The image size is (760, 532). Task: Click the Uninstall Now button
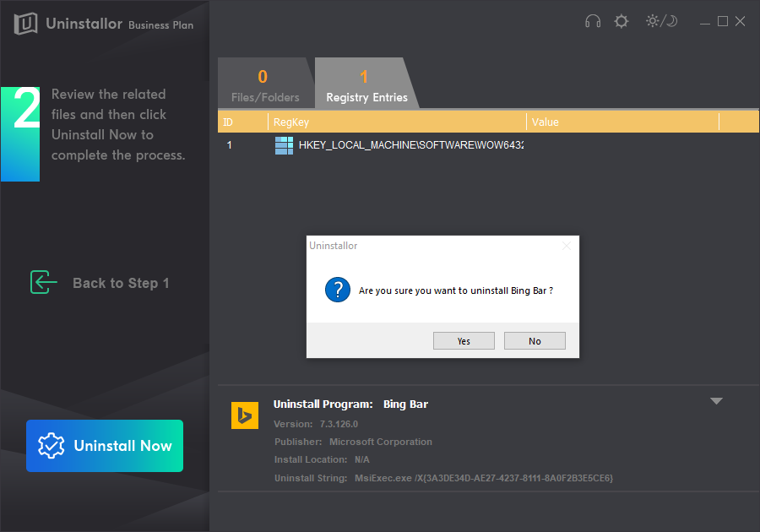[x=105, y=446]
